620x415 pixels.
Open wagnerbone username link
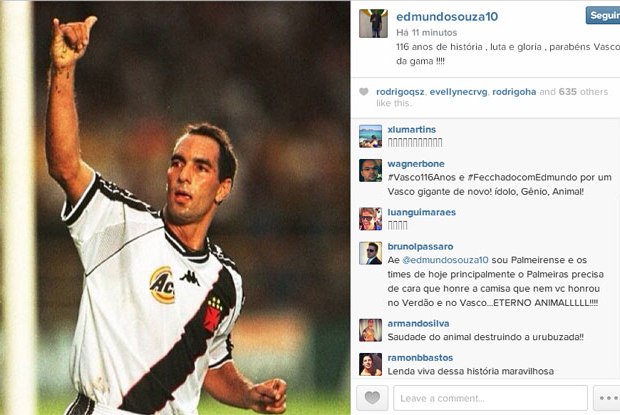[416, 164]
